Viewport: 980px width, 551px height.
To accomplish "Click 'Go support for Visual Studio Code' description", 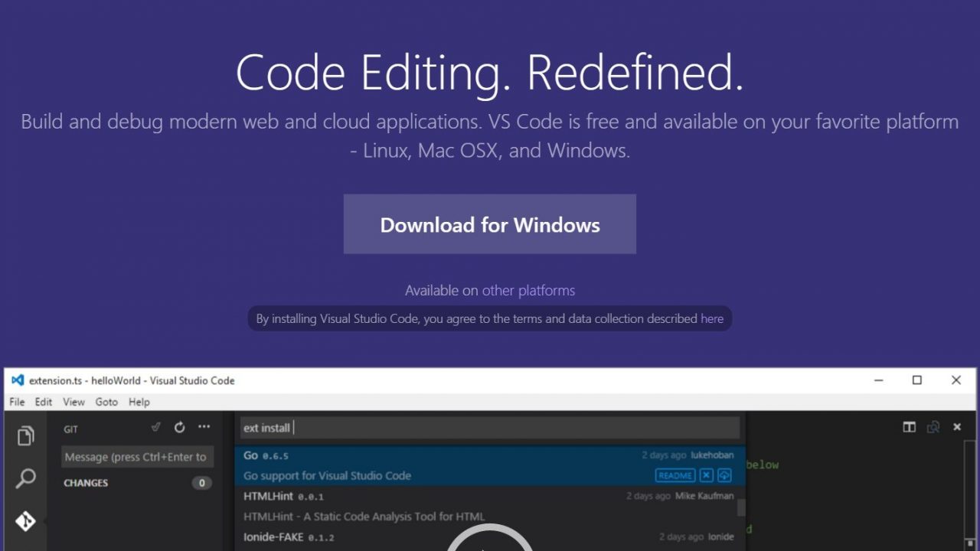I will click(327, 476).
